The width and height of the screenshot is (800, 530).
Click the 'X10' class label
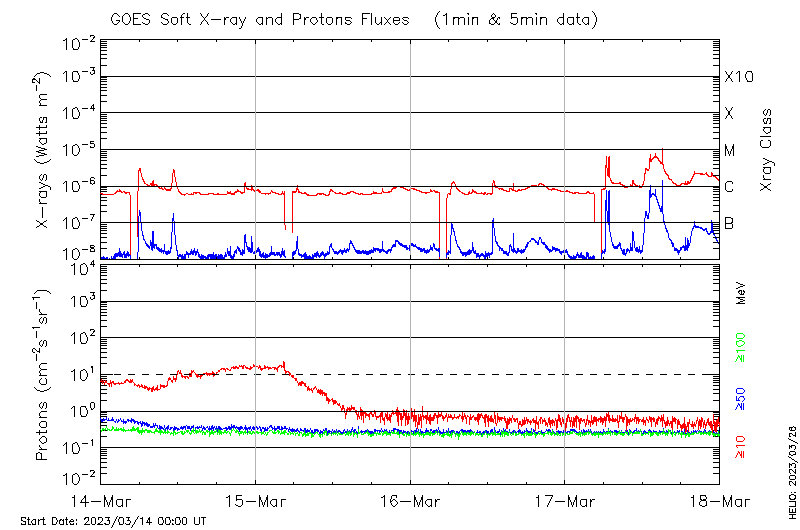[739, 77]
